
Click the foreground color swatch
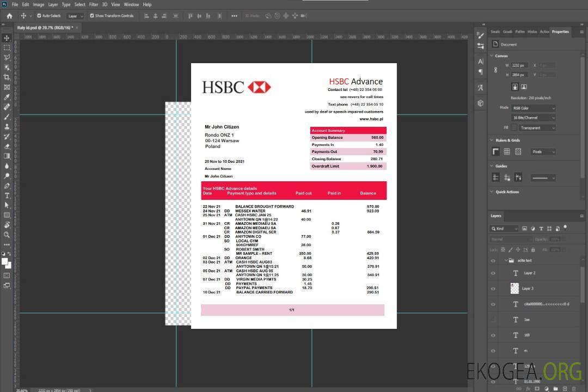tap(5, 262)
